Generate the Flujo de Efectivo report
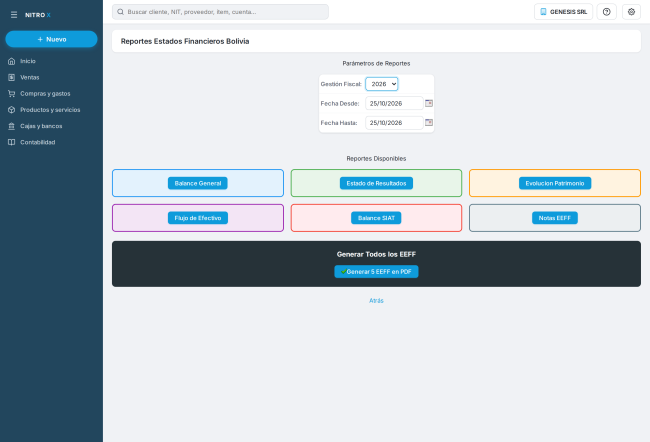The image size is (650, 442). [x=198, y=218]
